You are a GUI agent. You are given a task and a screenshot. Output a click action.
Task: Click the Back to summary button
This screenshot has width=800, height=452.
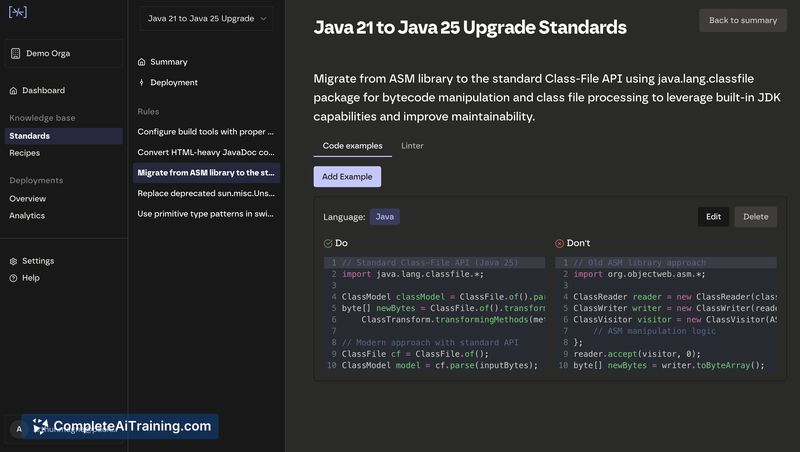pos(743,20)
